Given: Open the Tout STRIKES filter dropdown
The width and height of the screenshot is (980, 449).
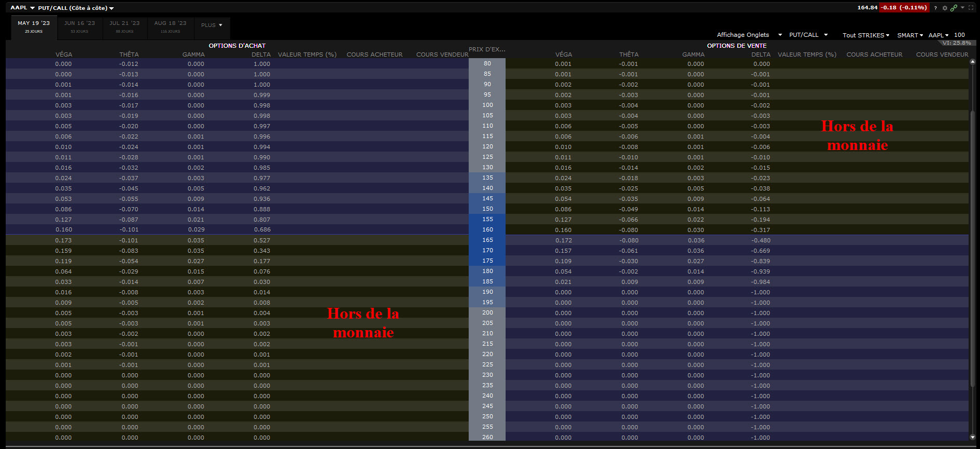Looking at the screenshot, I should click(x=866, y=35).
